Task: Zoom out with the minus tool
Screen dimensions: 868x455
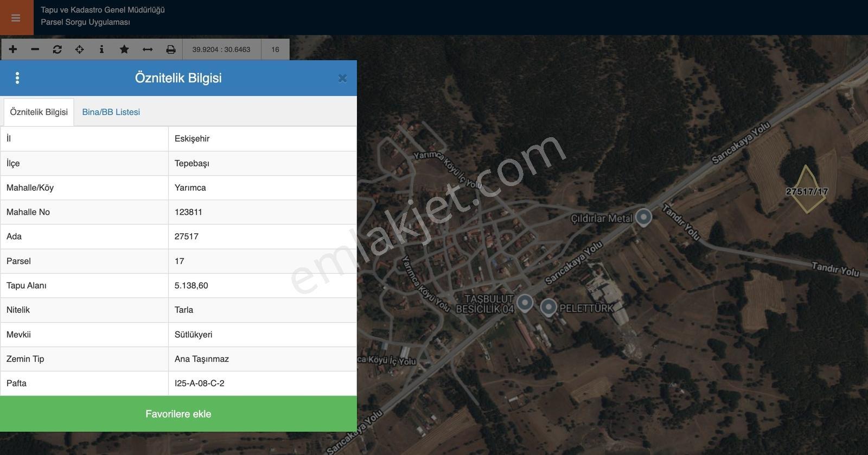Action: click(35, 49)
